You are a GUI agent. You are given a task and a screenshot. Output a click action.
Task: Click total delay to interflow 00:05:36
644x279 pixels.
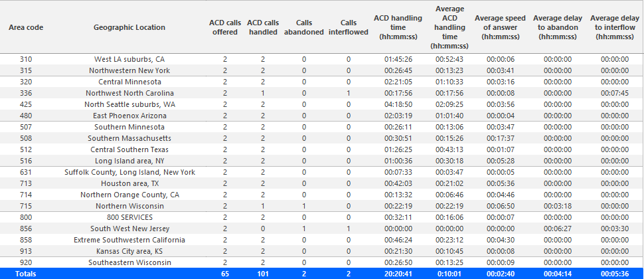coord(615,274)
